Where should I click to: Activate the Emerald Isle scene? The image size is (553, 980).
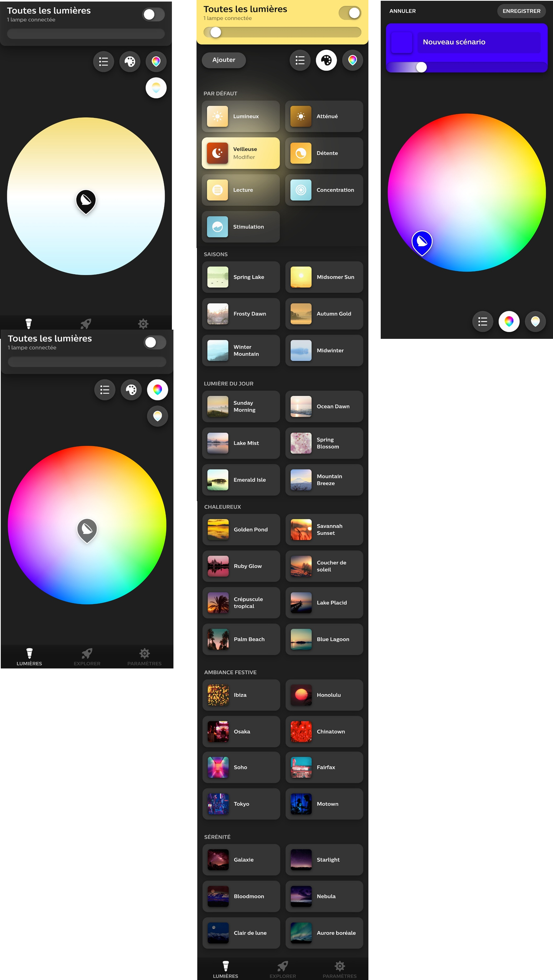point(241,480)
